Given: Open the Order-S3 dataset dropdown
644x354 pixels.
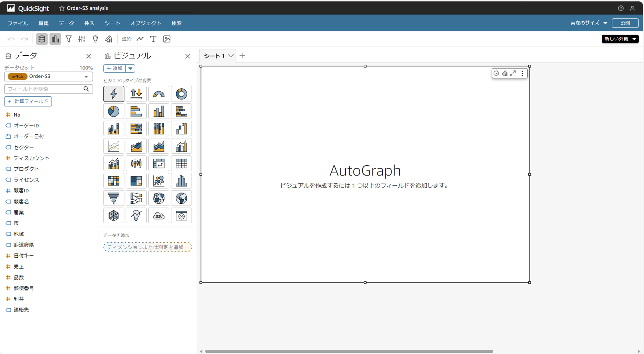Looking at the screenshot, I should tap(86, 77).
